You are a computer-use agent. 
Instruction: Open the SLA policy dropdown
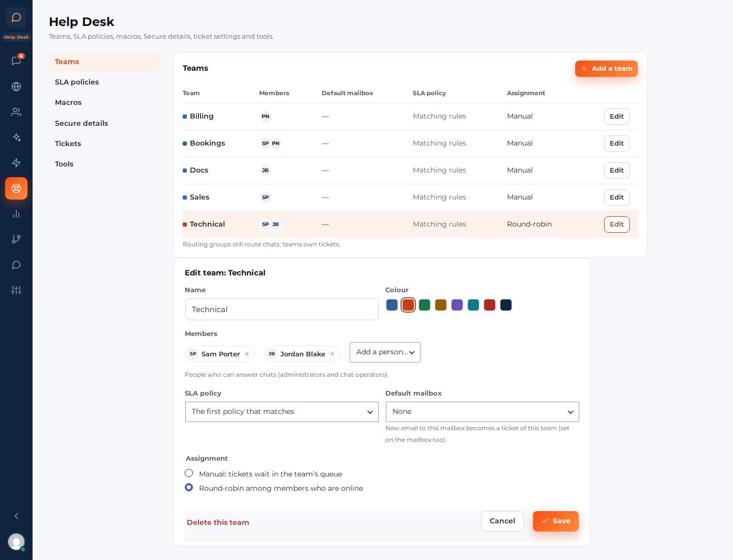point(282,412)
